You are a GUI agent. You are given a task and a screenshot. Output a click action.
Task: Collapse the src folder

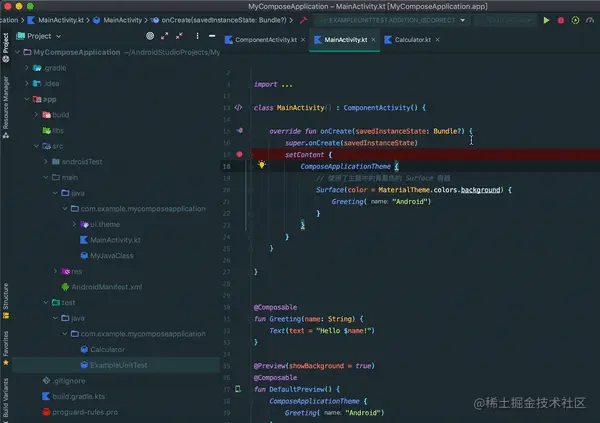(36, 146)
